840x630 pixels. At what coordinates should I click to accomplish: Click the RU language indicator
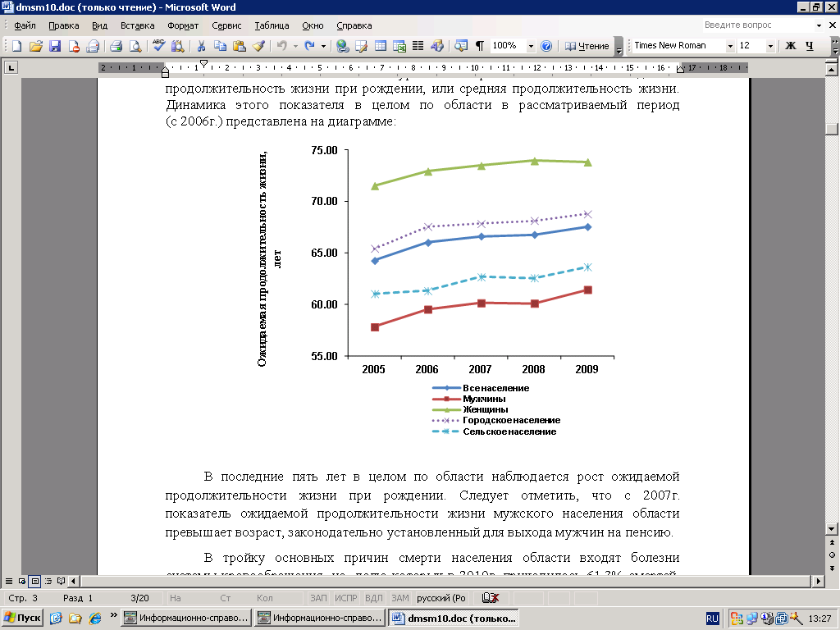(712, 619)
